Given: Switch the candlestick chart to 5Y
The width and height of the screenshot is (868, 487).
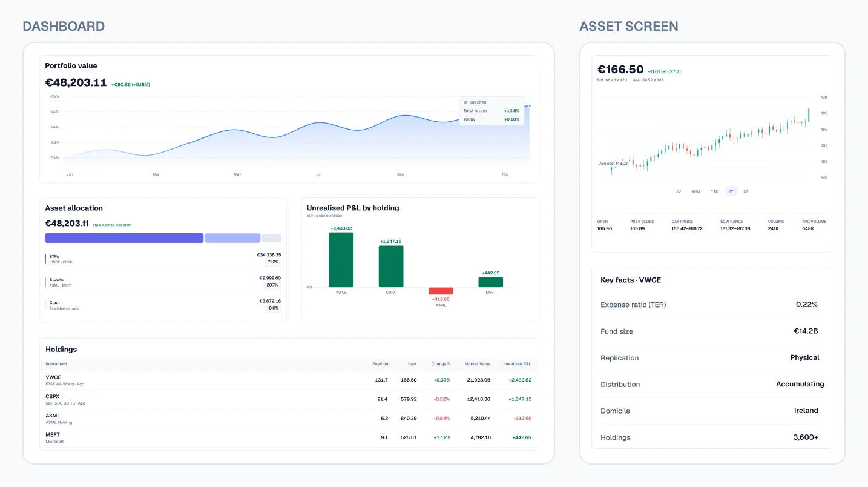Looking at the screenshot, I should (746, 191).
